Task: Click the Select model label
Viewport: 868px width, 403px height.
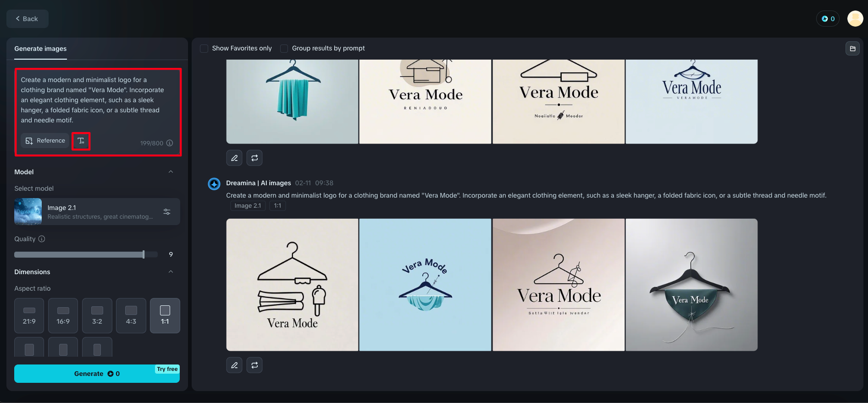Action: [x=34, y=188]
